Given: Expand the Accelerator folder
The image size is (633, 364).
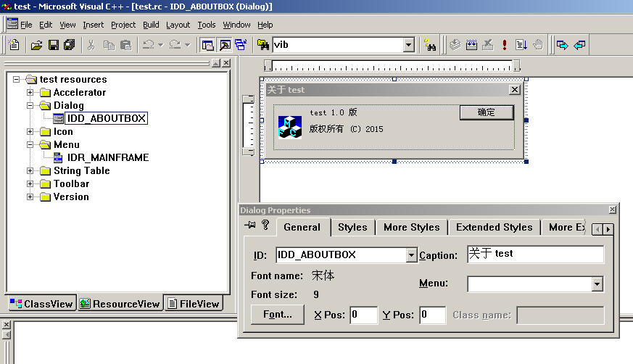Looking at the screenshot, I should click(30, 92).
